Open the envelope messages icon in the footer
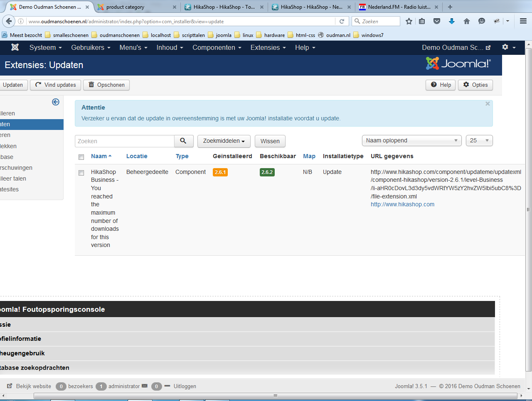This screenshot has width=532, height=401. pyautogui.click(x=145, y=386)
